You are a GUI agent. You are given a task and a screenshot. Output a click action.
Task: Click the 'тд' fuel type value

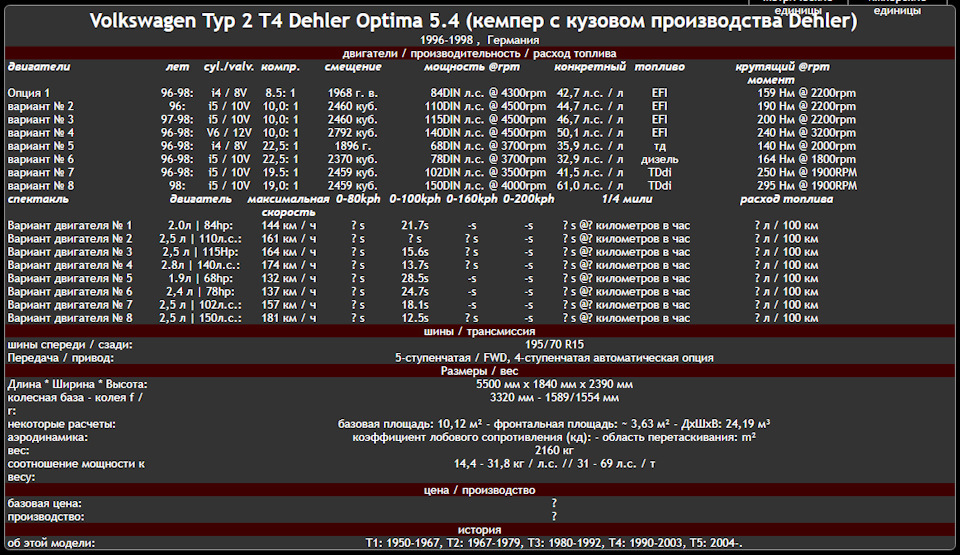click(x=659, y=146)
